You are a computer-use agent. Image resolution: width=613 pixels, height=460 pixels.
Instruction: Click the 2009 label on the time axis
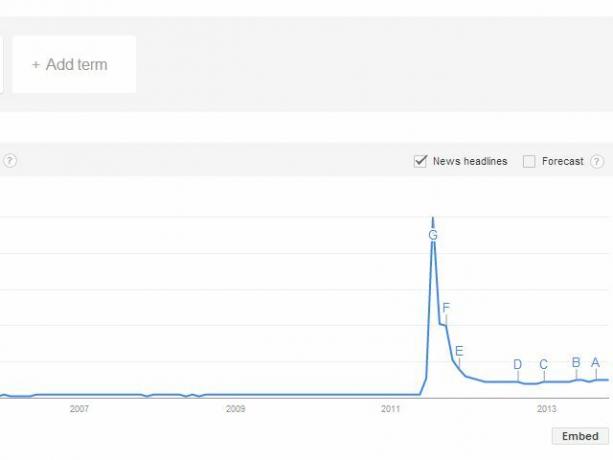tap(235, 409)
